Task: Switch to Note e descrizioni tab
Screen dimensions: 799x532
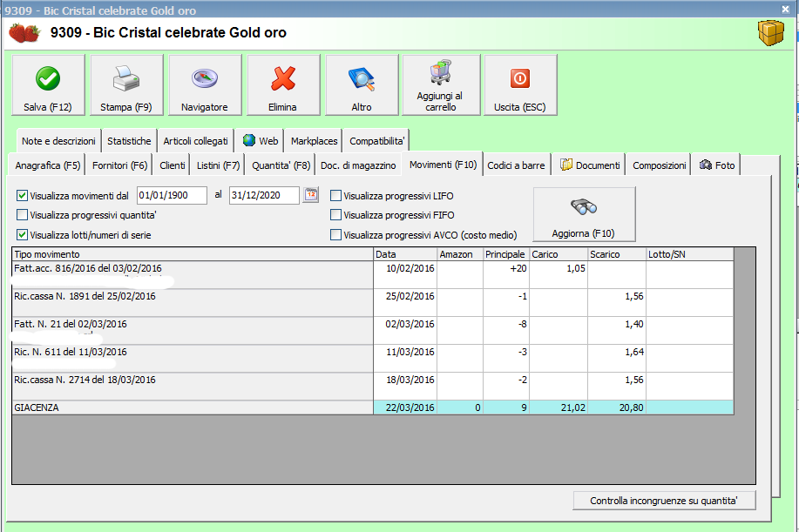Action: click(58, 141)
